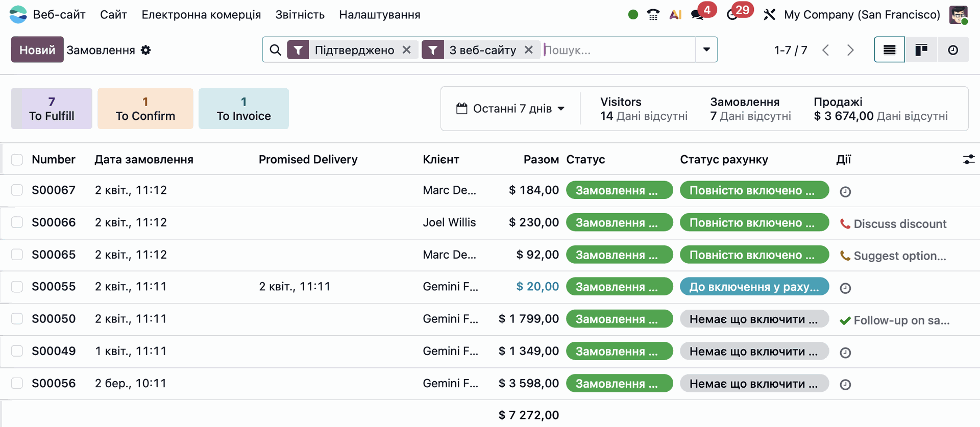Viewport: 980px width, 427px height.
Task: Switch to activity view
Action: coord(952,50)
